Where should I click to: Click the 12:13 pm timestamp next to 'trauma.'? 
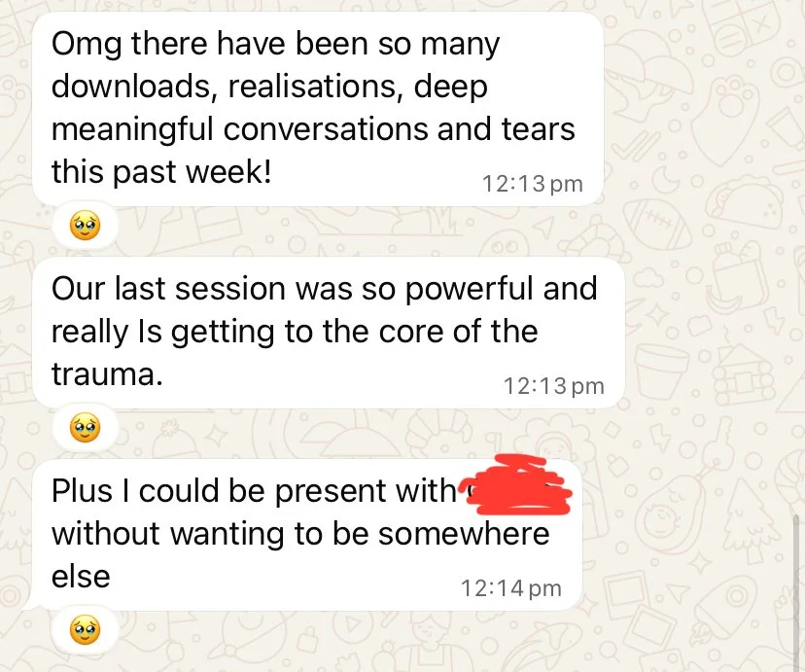554,386
